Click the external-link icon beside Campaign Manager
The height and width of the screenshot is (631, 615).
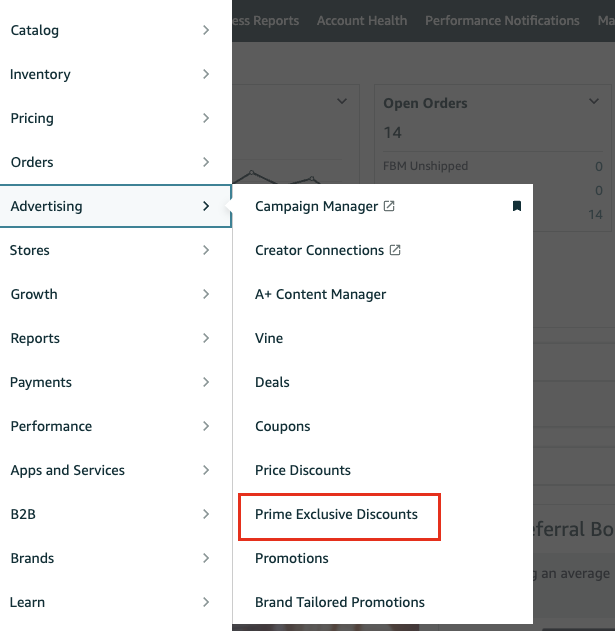pos(389,206)
